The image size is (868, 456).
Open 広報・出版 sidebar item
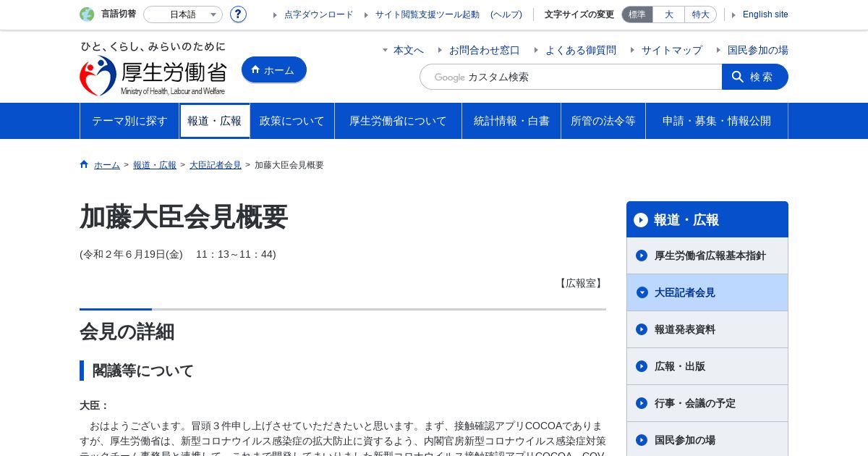pos(707,366)
